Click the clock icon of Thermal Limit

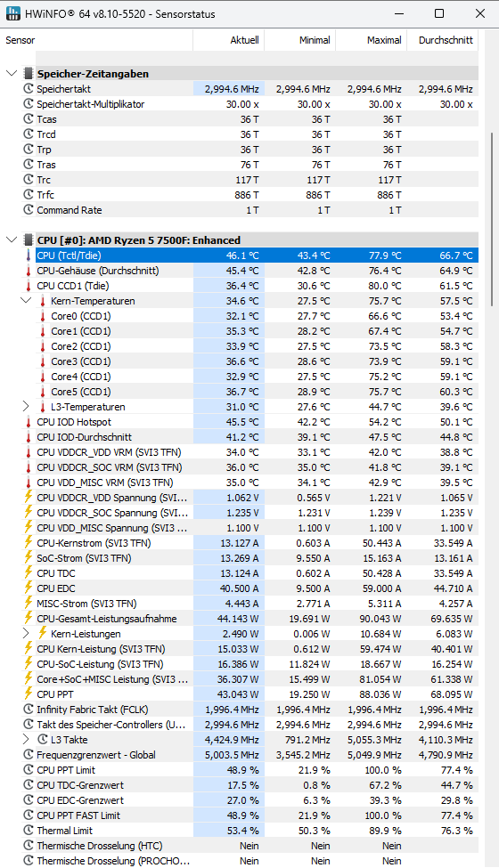click(x=29, y=831)
